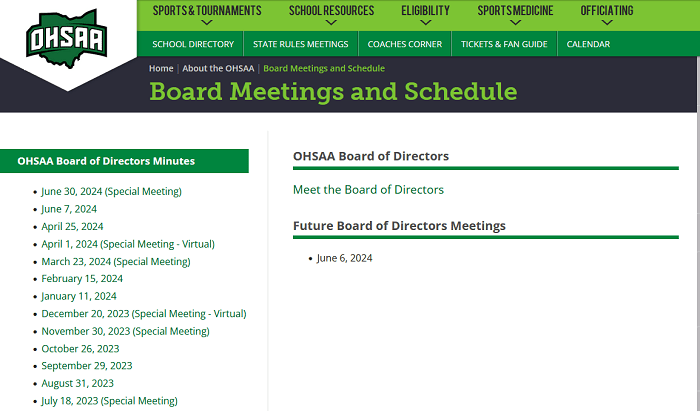Open June 7, 2024 minutes
Screen dimensions: 700x411
[x=69, y=209]
